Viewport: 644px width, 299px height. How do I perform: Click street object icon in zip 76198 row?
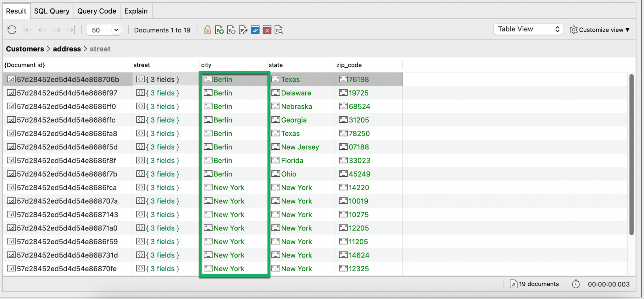point(140,79)
